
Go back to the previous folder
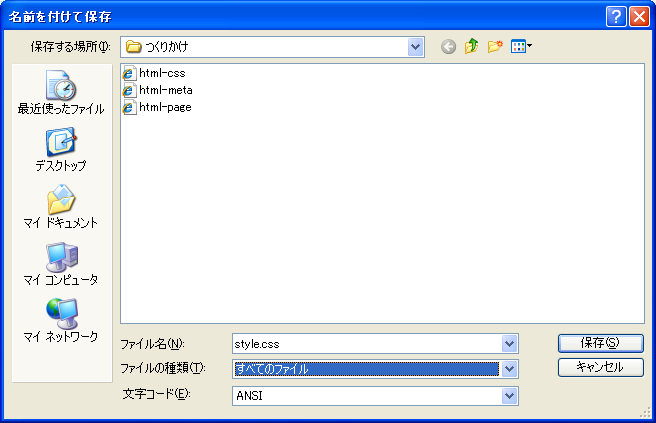click(x=448, y=46)
